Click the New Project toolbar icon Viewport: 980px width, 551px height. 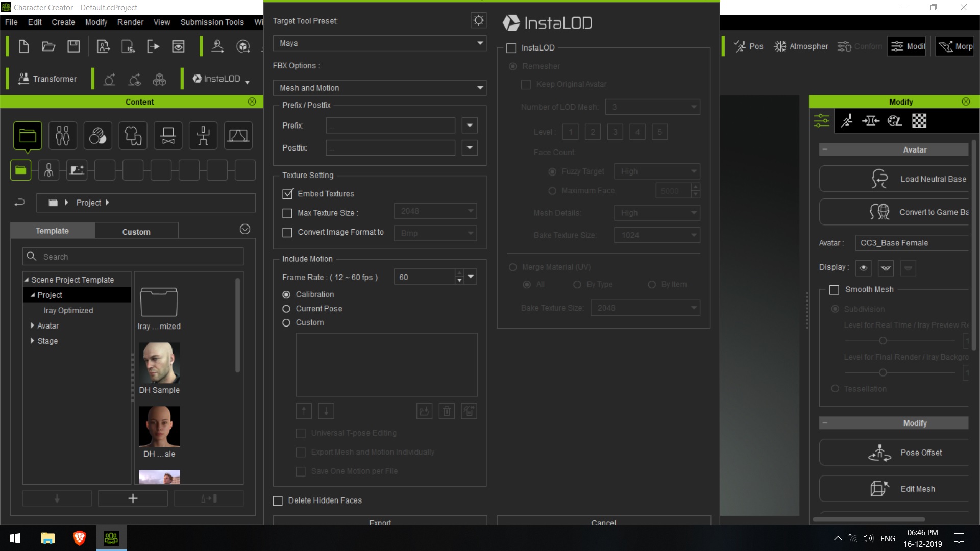click(x=23, y=46)
